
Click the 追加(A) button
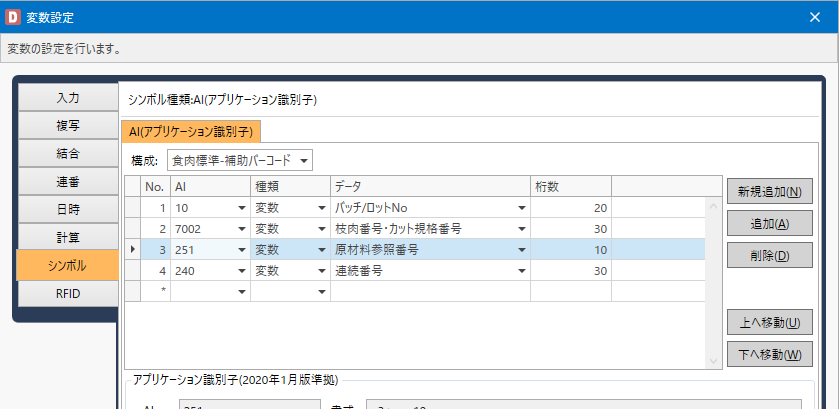click(769, 224)
